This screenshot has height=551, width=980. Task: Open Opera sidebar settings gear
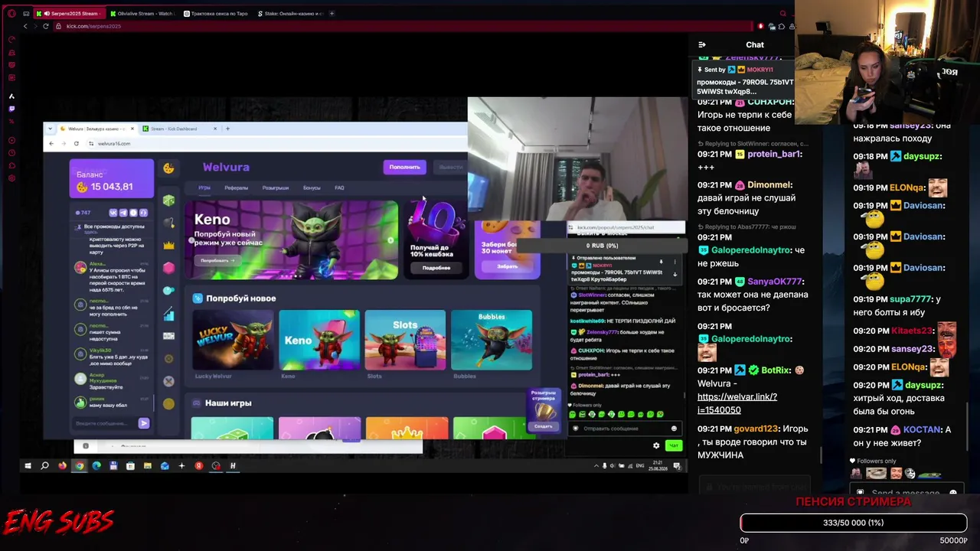click(x=11, y=178)
